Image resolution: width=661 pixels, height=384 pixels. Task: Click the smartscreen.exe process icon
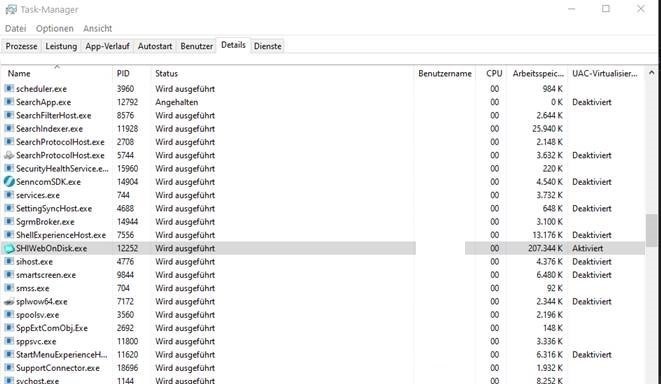(9, 275)
